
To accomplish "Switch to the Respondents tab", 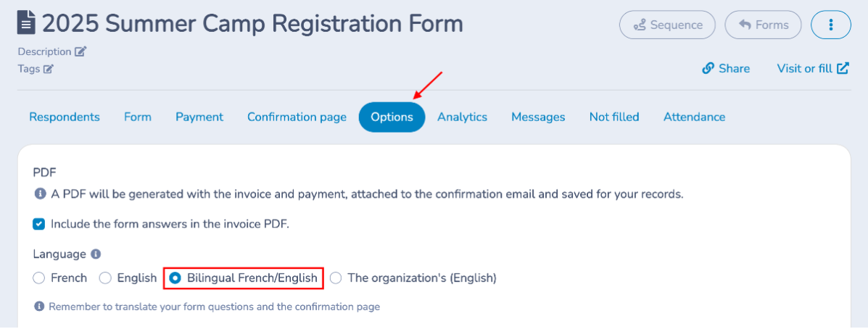I will pos(65,117).
